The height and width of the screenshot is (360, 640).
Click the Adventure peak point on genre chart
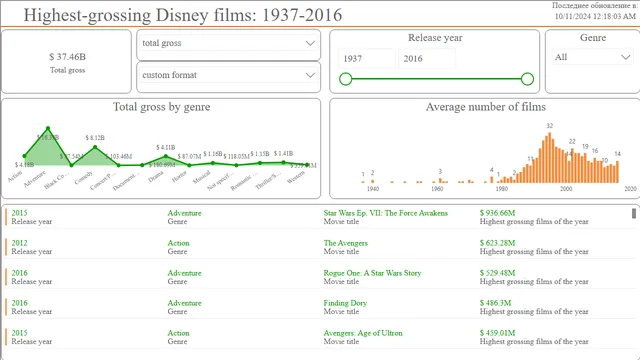coord(48,128)
